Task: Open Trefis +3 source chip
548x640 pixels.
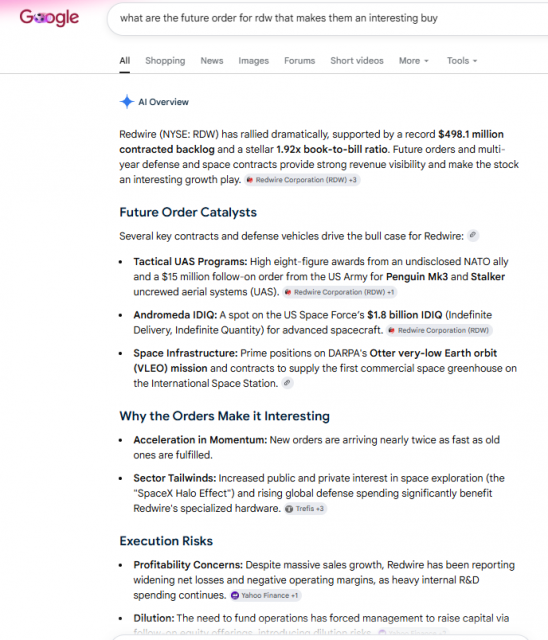Action: pos(305,509)
